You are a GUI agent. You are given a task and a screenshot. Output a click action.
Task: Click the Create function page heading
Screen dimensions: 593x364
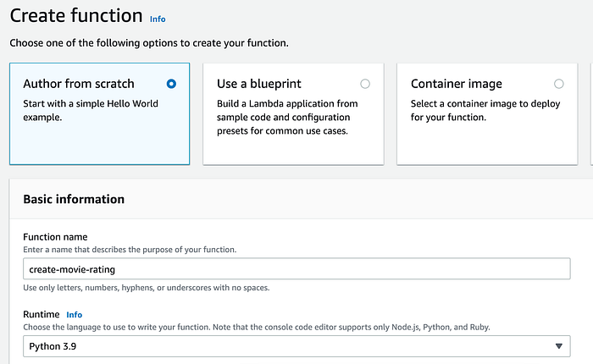tap(76, 15)
